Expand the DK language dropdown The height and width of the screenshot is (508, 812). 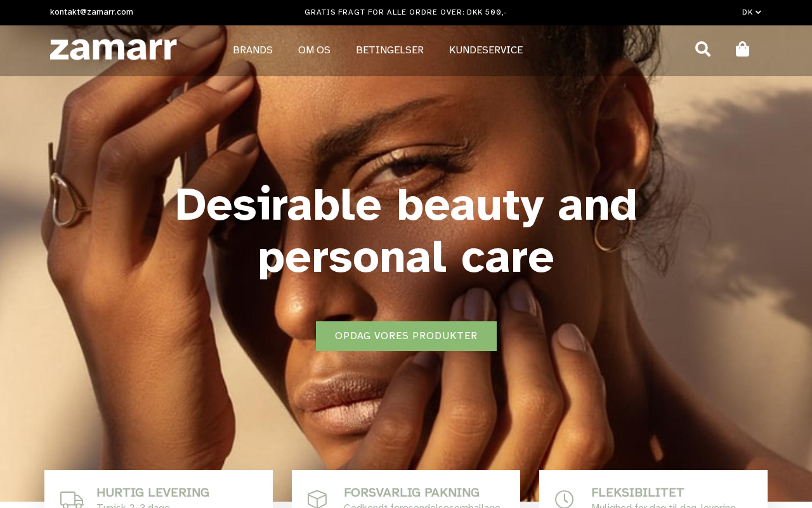click(752, 12)
